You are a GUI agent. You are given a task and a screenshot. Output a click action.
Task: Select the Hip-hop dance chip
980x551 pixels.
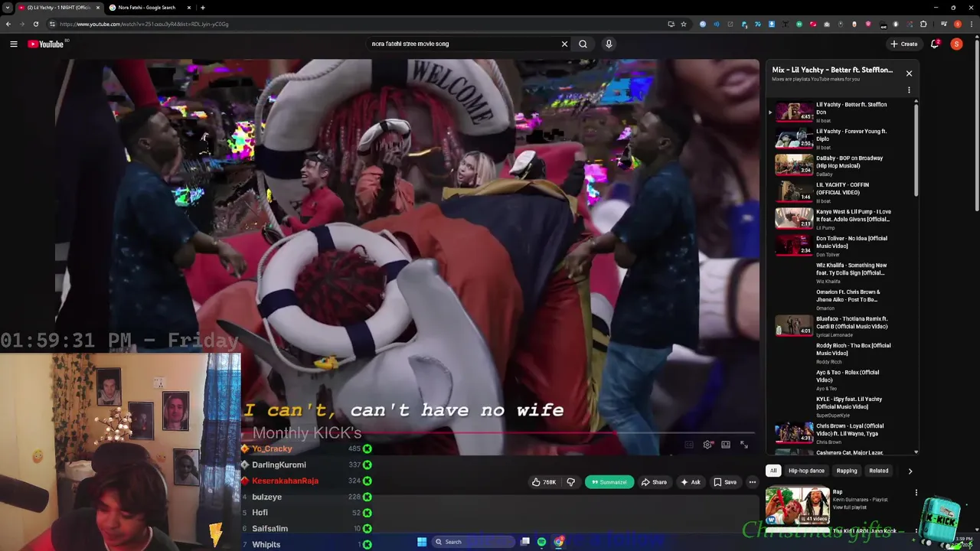click(806, 471)
